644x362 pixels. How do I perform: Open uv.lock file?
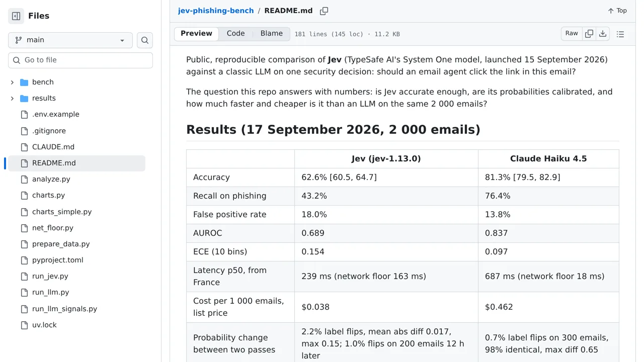click(x=44, y=325)
